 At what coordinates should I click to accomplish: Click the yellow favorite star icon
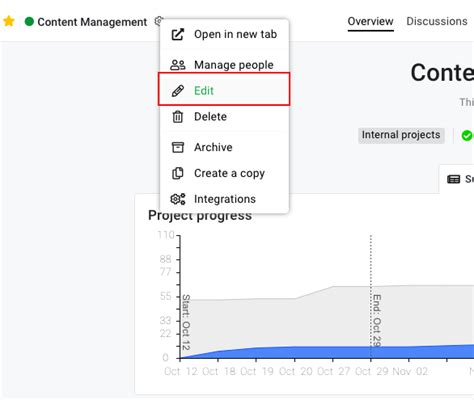(9, 22)
